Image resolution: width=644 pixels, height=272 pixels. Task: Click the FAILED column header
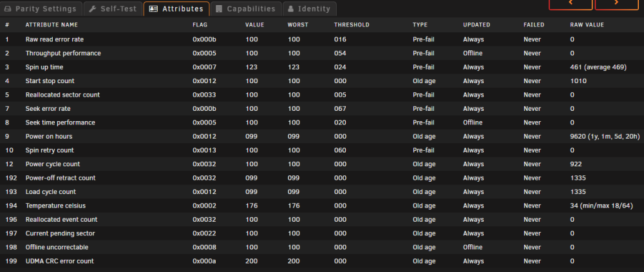coord(533,24)
